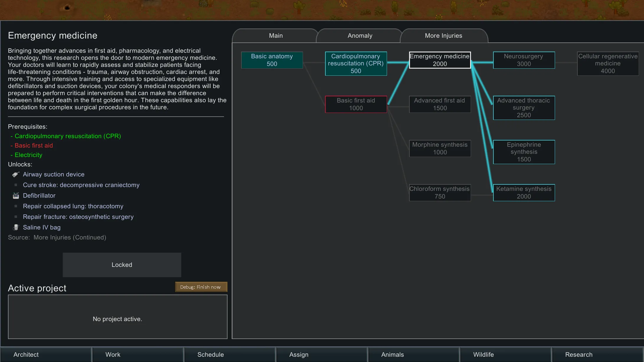644x362 pixels.
Task: Select the Epinephrine synthesis research node
Action: tap(524, 152)
